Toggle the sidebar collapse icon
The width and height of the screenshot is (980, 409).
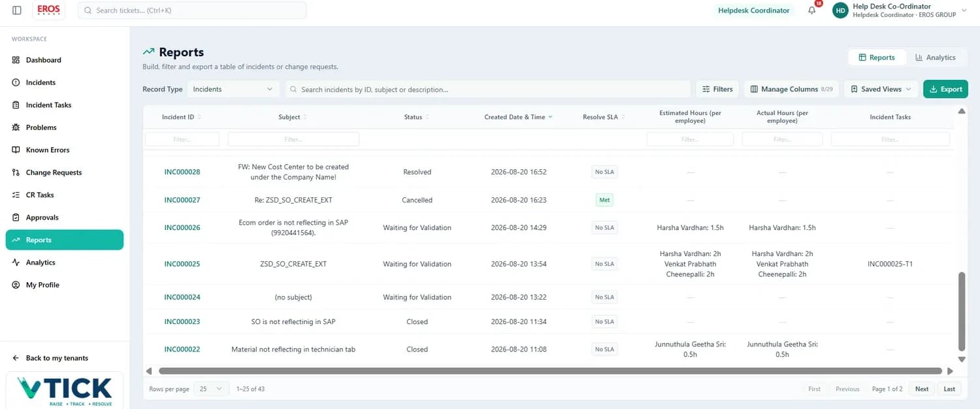click(17, 10)
